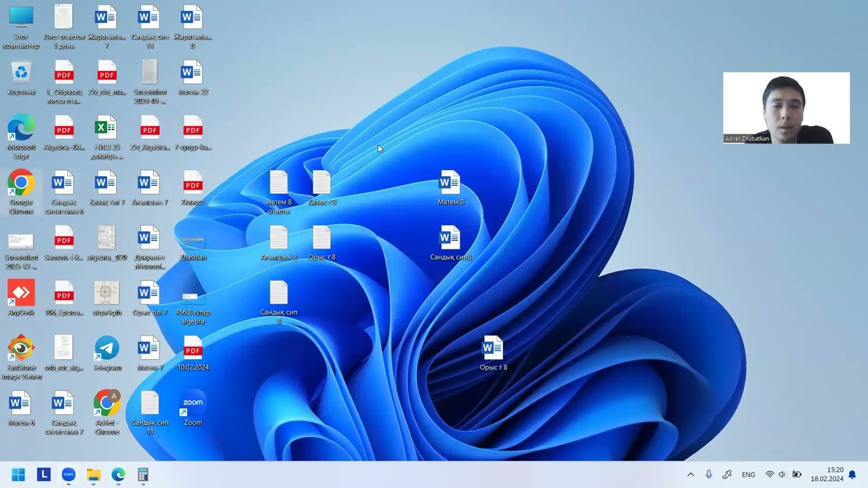Select the Матем 8 Word document
The image size is (868, 488).
450,188
